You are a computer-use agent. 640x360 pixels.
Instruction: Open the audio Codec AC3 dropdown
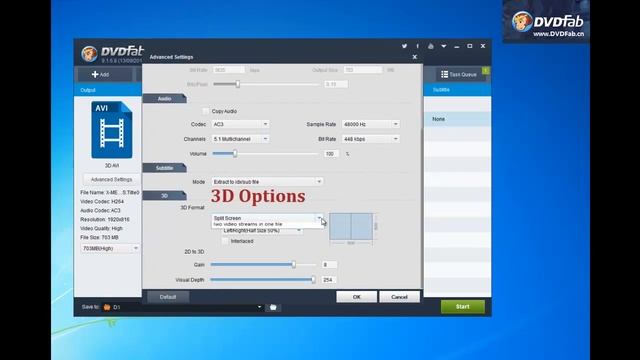click(x=240, y=124)
